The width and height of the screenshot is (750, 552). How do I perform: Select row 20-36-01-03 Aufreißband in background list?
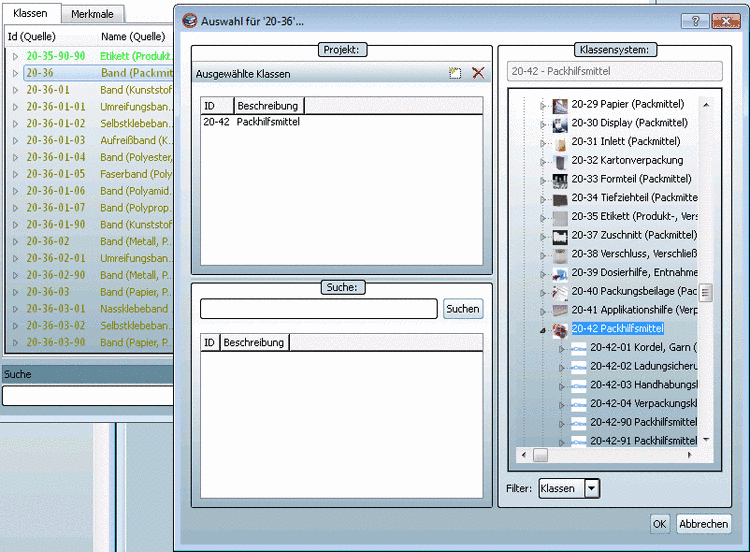point(88,141)
